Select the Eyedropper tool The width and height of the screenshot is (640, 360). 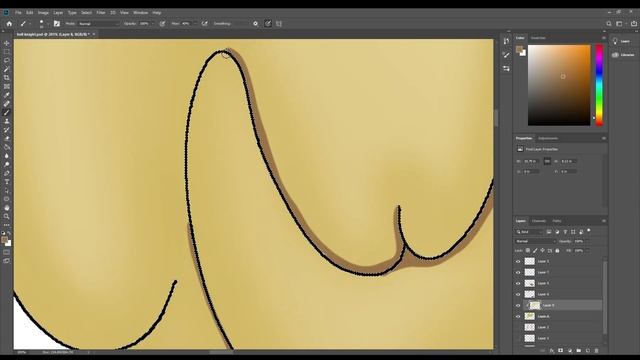(7, 95)
